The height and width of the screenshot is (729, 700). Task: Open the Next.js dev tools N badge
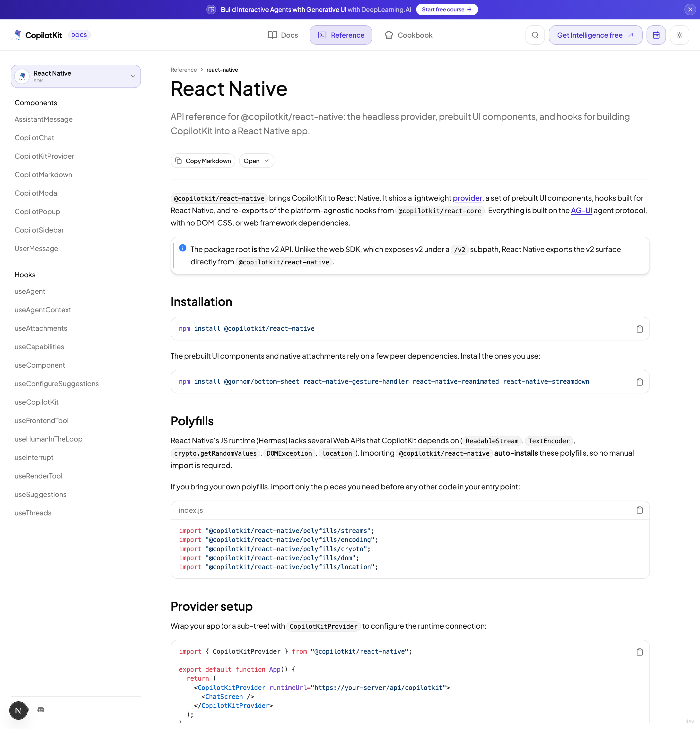pyautogui.click(x=18, y=711)
